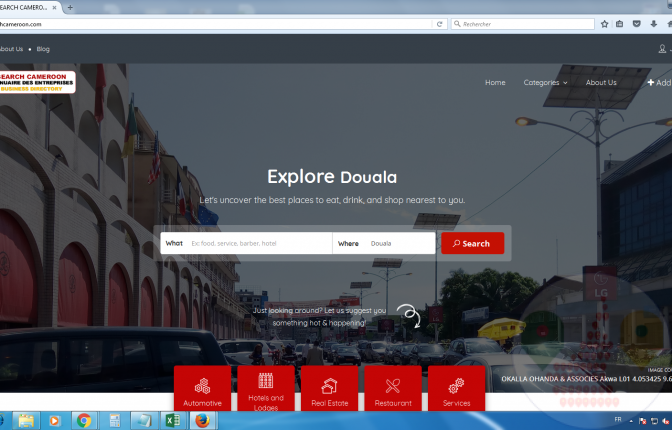This screenshot has height=430, width=672.
Task: Open the Blog link in the top bar
Action: pos(43,49)
